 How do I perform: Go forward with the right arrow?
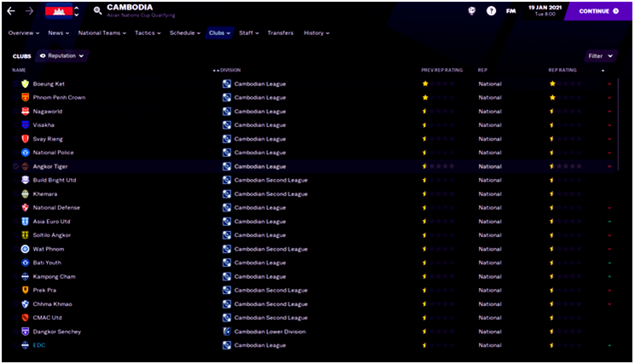tap(29, 11)
